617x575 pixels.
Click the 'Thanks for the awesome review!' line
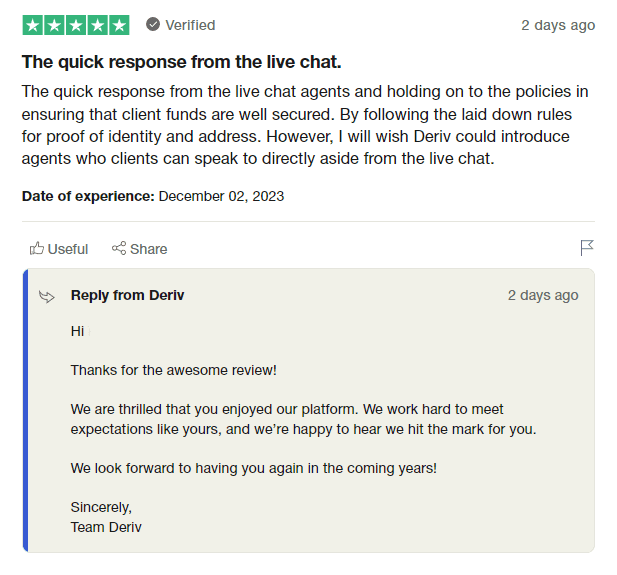tap(173, 370)
